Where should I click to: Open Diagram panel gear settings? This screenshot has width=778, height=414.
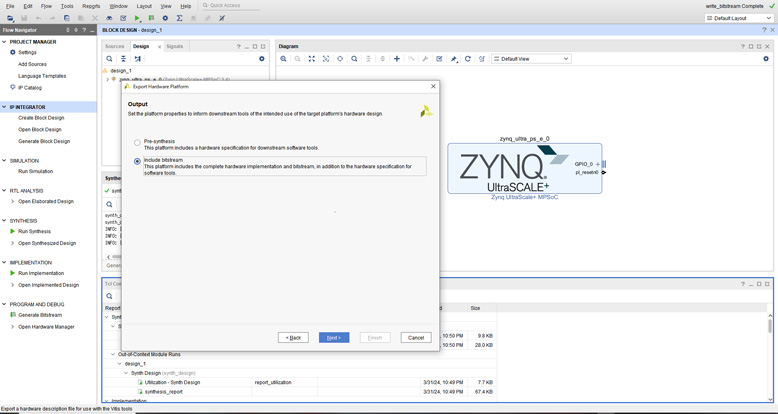point(766,59)
